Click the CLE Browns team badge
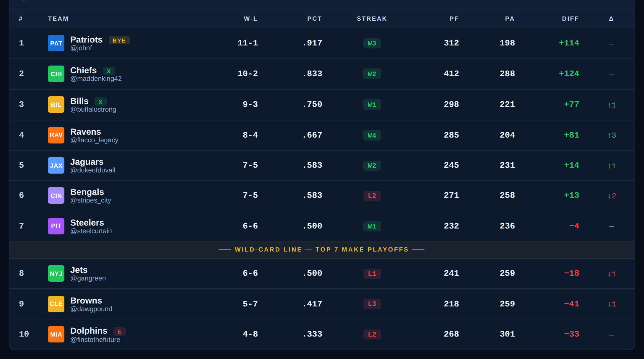The height and width of the screenshot is (359, 644). coord(56,304)
